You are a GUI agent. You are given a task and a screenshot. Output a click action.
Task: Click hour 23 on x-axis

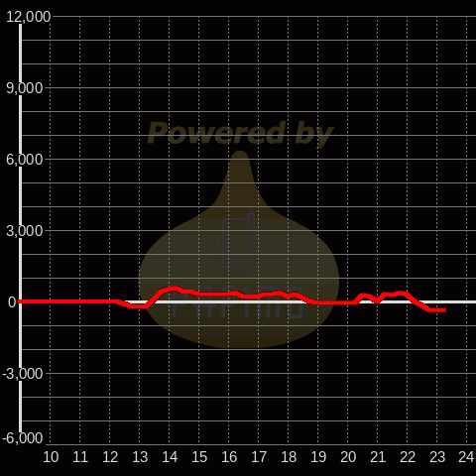(437, 457)
